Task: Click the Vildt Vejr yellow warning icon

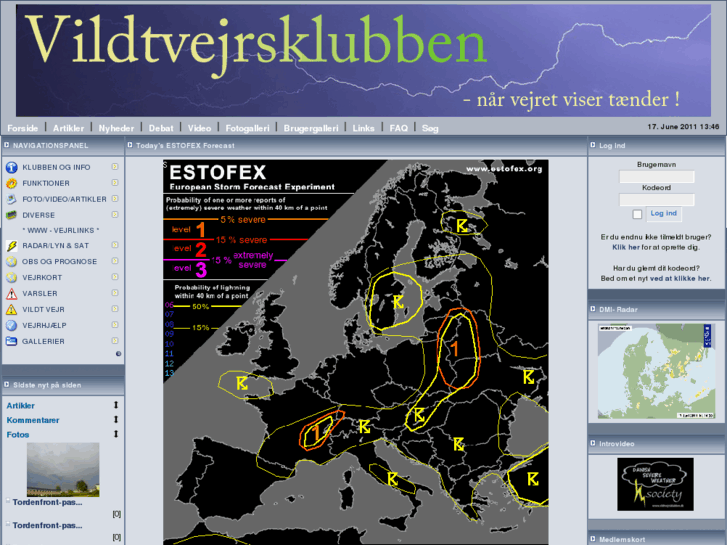Action: (x=12, y=309)
